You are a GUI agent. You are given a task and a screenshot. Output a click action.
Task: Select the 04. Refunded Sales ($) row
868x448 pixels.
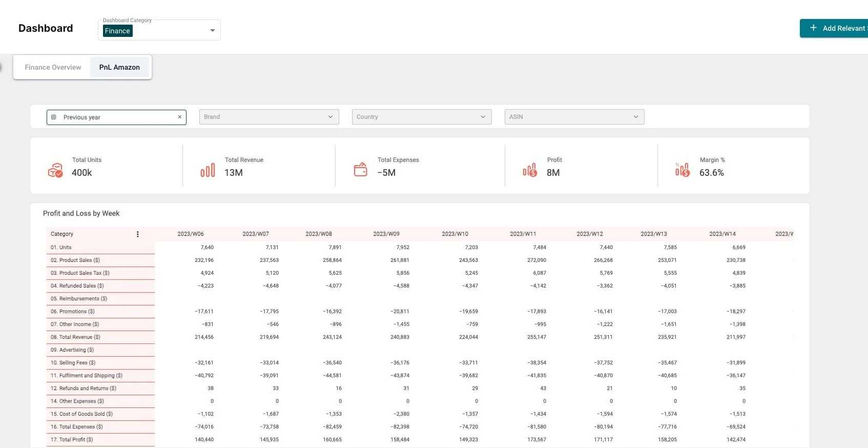100,286
